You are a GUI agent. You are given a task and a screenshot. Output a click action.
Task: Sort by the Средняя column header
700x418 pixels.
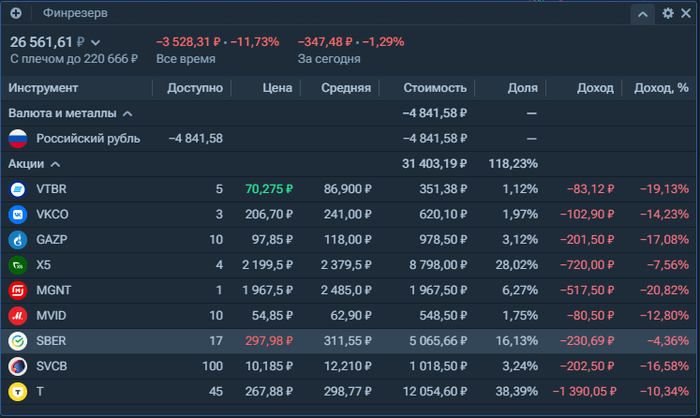346,88
